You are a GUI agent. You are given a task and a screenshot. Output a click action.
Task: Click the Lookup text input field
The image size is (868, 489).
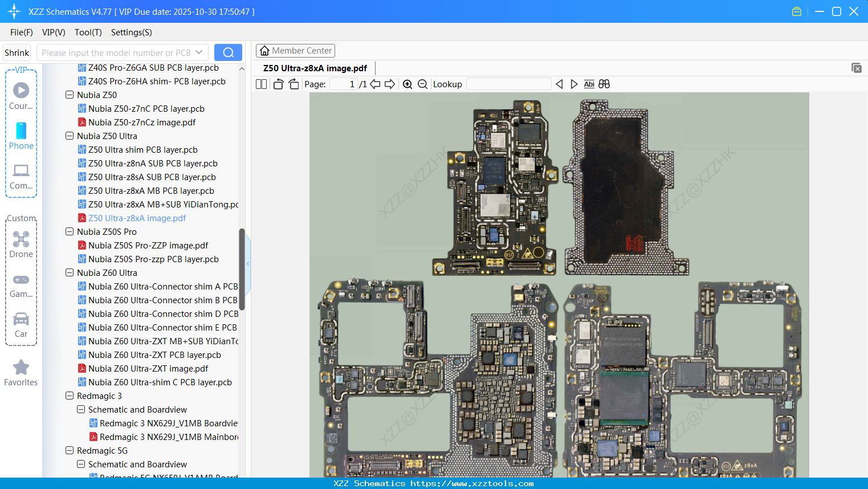pos(508,84)
